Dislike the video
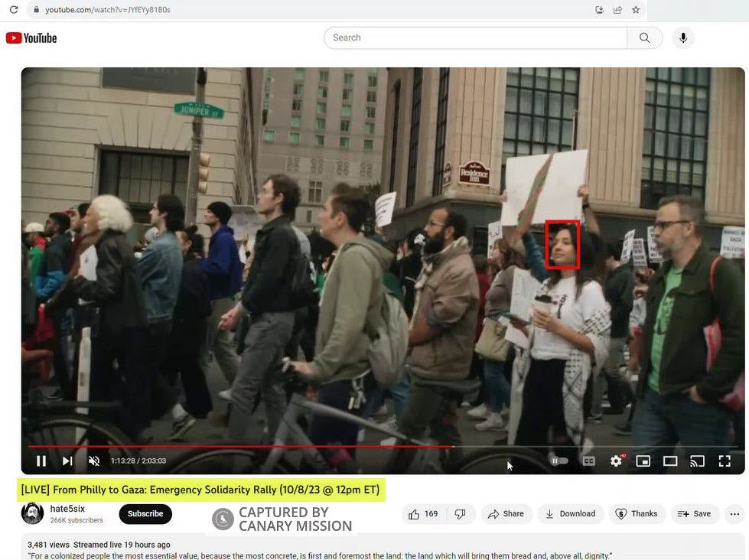The height and width of the screenshot is (560, 749). pos(460,514)
